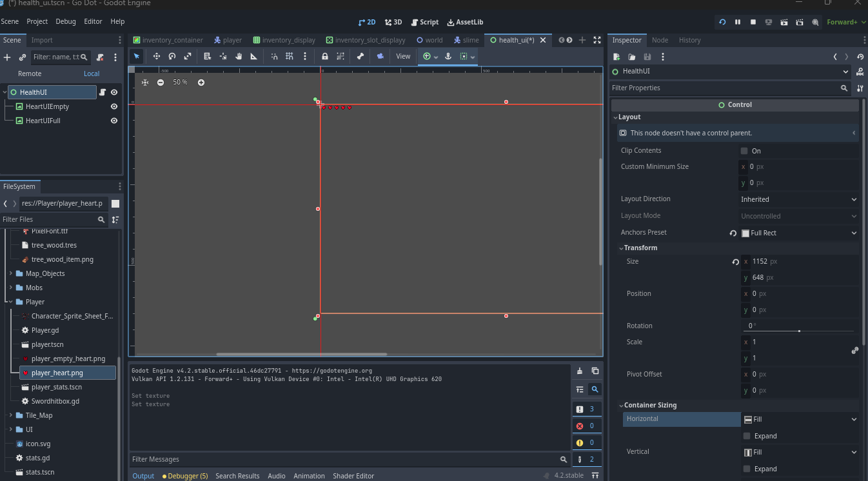Switch to the 3D workspace
This screenshot has height=481, width=868.
393,21
